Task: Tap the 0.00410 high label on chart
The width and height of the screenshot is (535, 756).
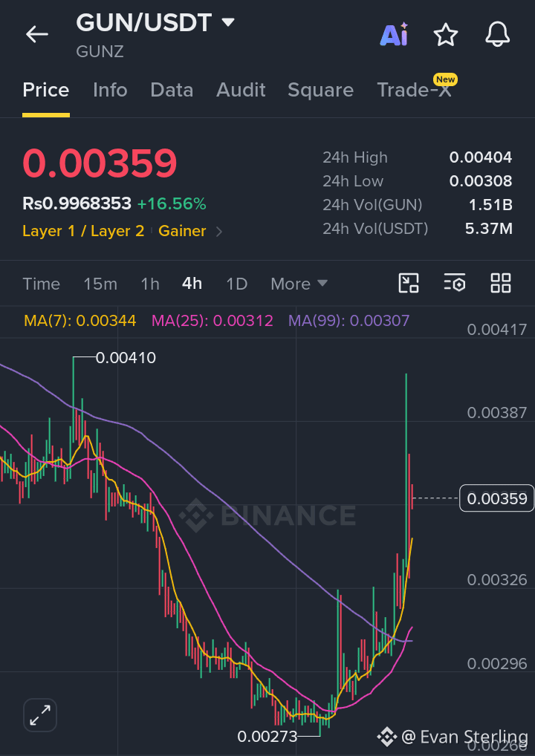Action: click(x=126, y=358)
